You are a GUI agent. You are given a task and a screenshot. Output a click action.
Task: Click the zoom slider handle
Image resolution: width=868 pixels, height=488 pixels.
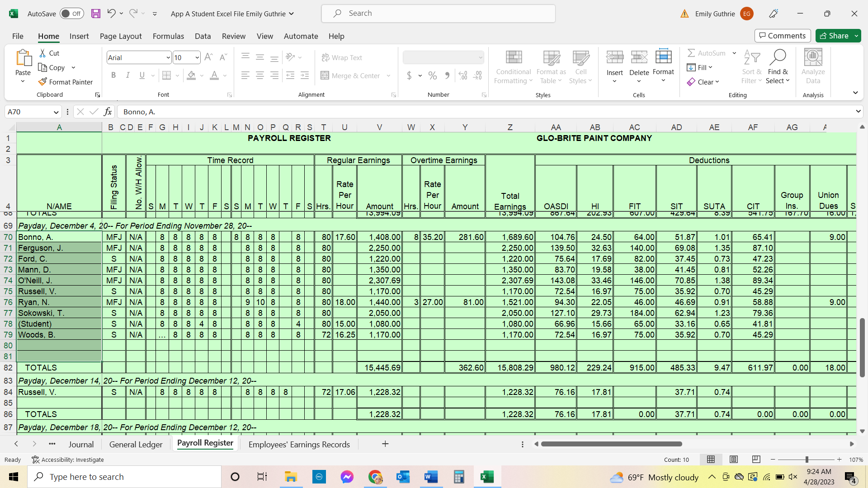click(x=807, y=460)
